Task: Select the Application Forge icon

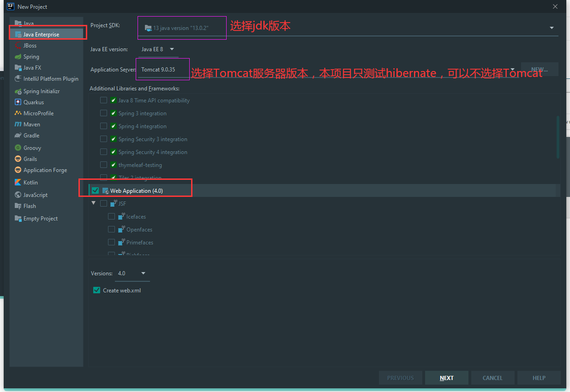Action: [x=18, y=170]
